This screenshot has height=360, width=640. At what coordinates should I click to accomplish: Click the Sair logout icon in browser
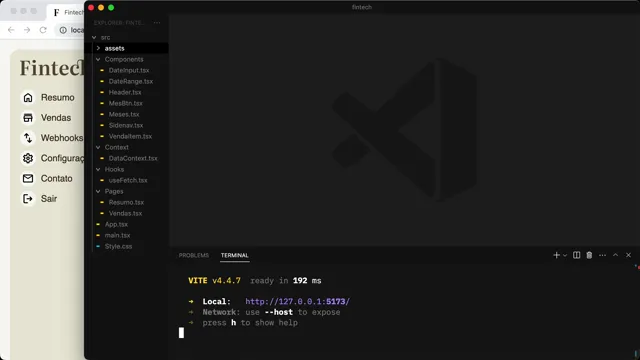click(x=28, y=199)
